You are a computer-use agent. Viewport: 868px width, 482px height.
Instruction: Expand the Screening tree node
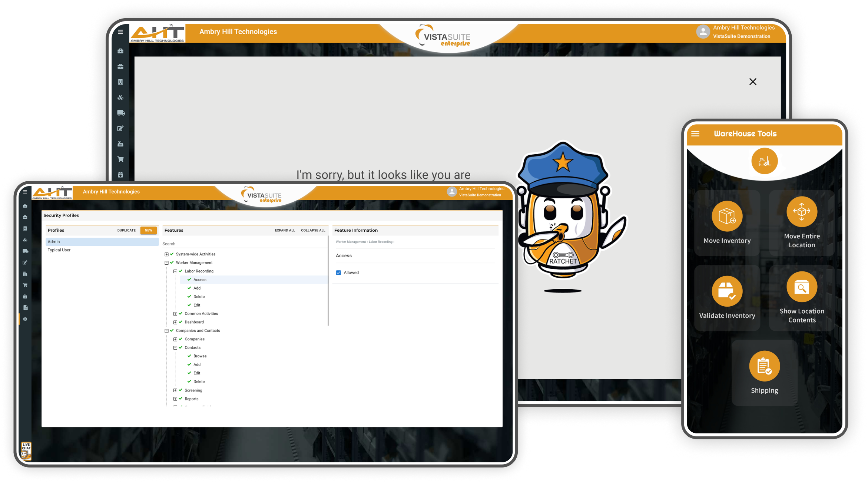click(x=175, y=390)
